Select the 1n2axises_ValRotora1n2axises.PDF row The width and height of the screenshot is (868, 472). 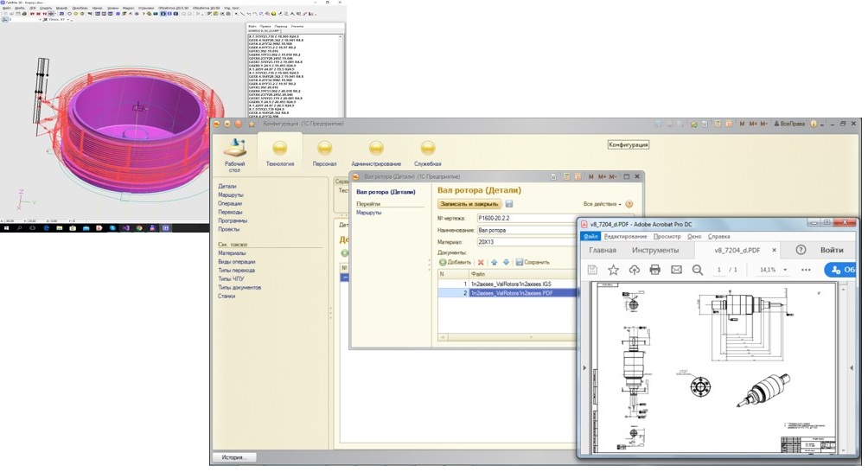(x=507, y=293)
